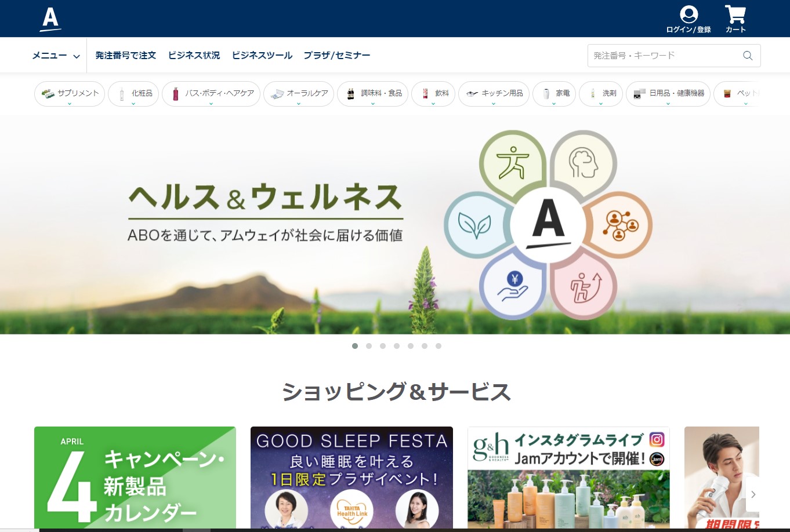The height and width of the screenshot is (532, 790).
Task: Open the April campaign calendar card
Action: click(135, 478)
